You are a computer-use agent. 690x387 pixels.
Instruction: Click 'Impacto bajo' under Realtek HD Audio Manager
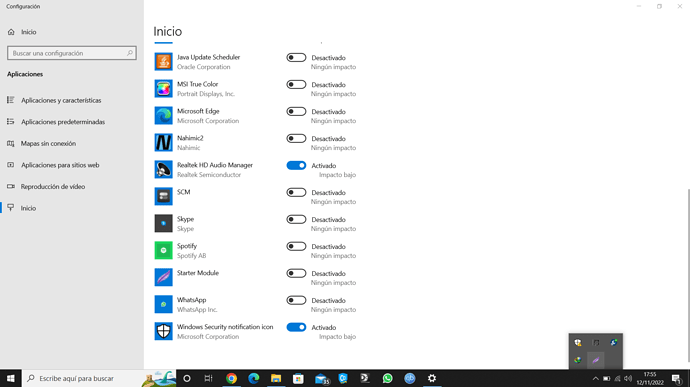337,175
